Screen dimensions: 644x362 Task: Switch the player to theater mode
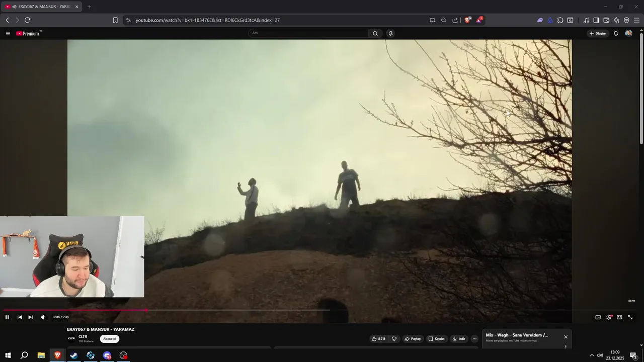coord(619,317)
